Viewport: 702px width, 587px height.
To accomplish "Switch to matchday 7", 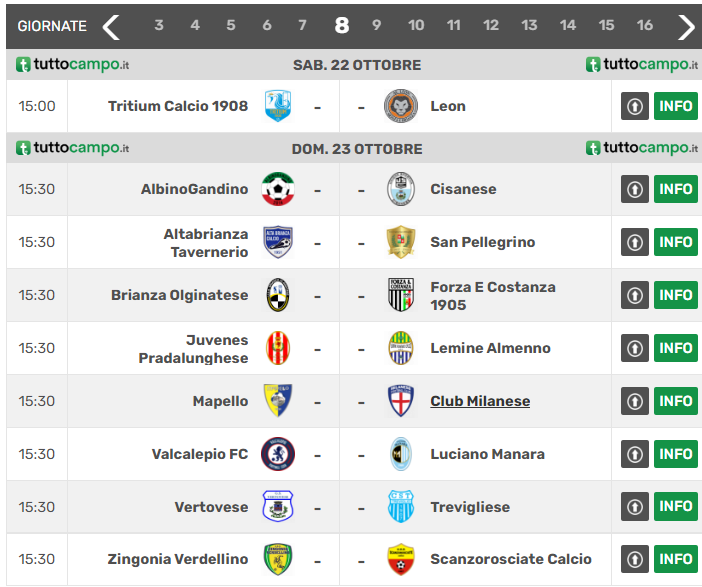I will pos(303,26).
